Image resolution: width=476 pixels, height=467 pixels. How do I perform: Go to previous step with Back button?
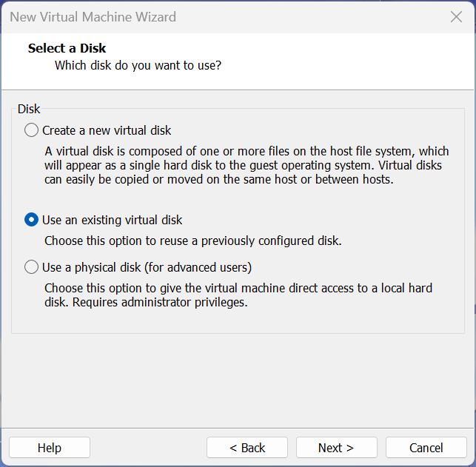[247, 448]
